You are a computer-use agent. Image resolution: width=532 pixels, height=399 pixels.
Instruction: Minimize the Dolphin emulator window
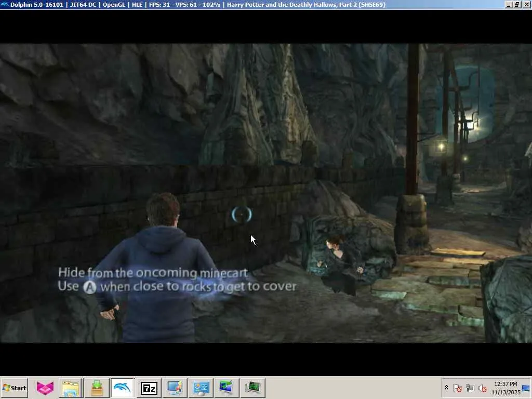point(509,4)
